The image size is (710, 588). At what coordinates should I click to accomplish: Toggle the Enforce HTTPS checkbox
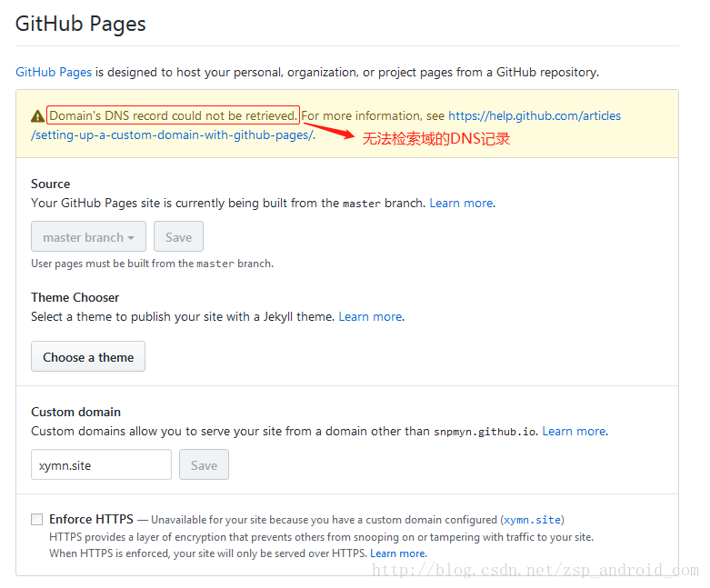[x=36, y=519]
